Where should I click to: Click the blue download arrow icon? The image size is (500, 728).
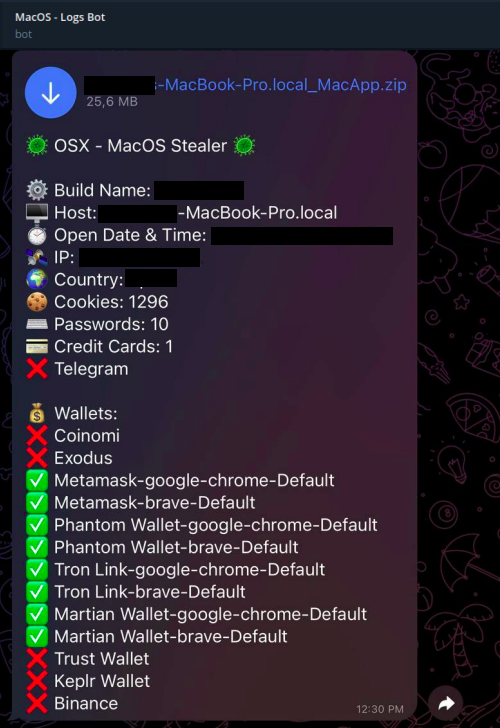pyautogui.click(x=51, y=92)
